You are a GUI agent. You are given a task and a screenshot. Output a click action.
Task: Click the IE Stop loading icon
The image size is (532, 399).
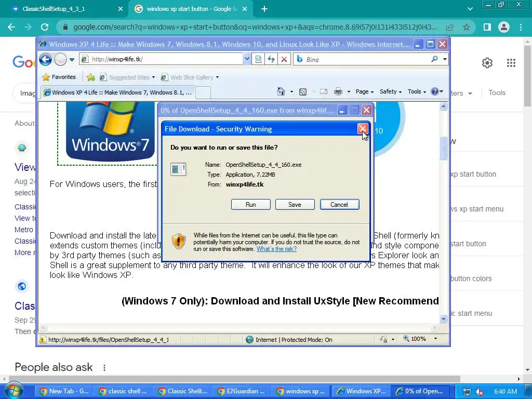click(284, 59)
